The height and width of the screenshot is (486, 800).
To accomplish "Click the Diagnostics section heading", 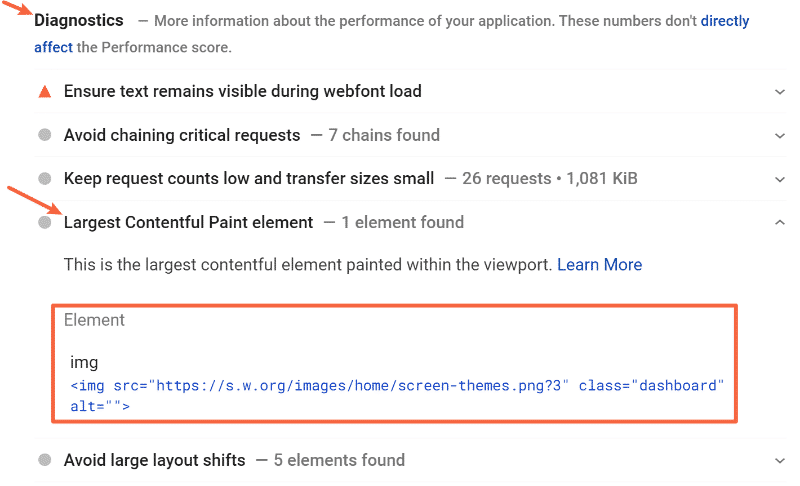I will [79, 21].
